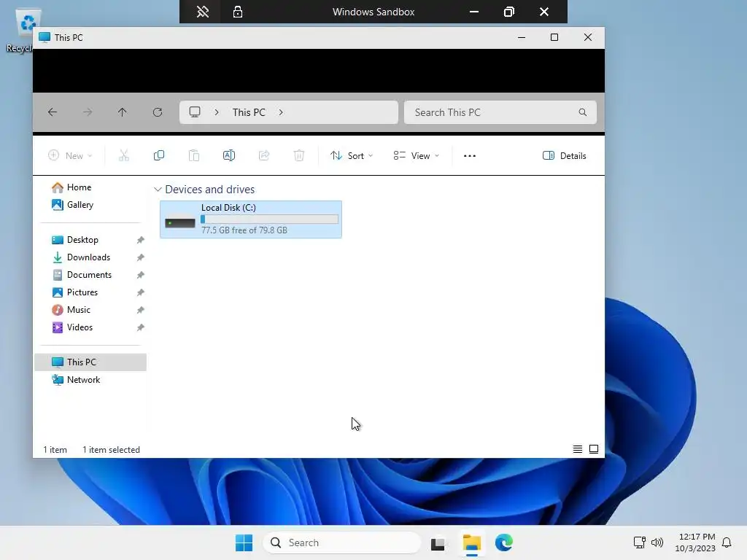
Task: Click the Sandbox pin icon in title bar
Action: click(x=203, y=12)
